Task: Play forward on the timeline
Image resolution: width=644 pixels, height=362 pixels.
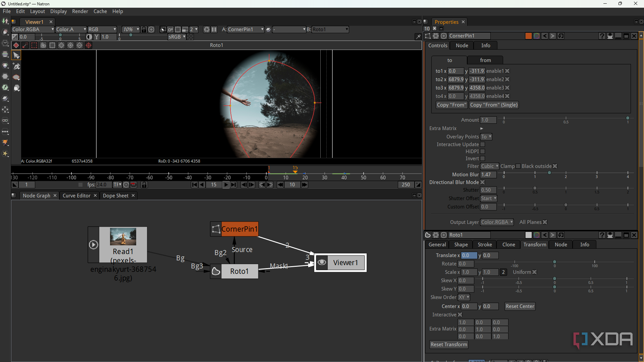Action: click(226, 185)
